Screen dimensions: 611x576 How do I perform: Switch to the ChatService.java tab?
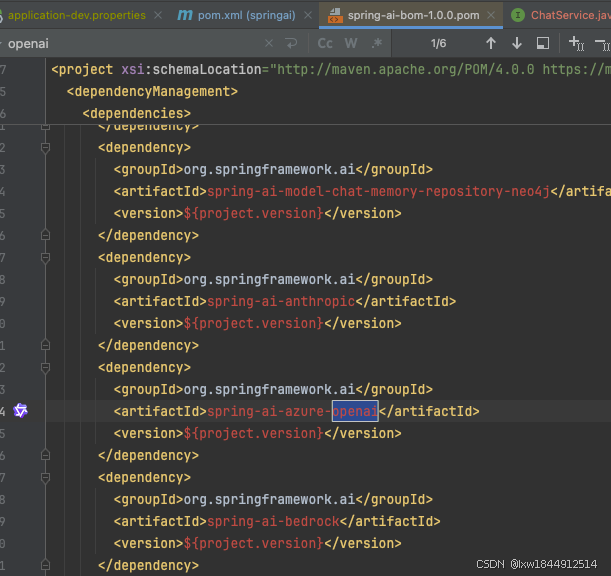pyautogui.click(x=570, y=15)
